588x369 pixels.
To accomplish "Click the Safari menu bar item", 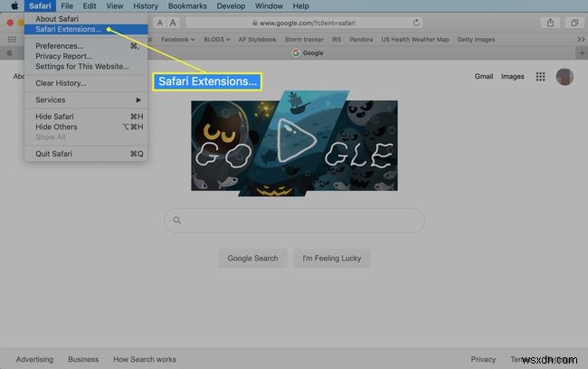I will pos(40,6).
